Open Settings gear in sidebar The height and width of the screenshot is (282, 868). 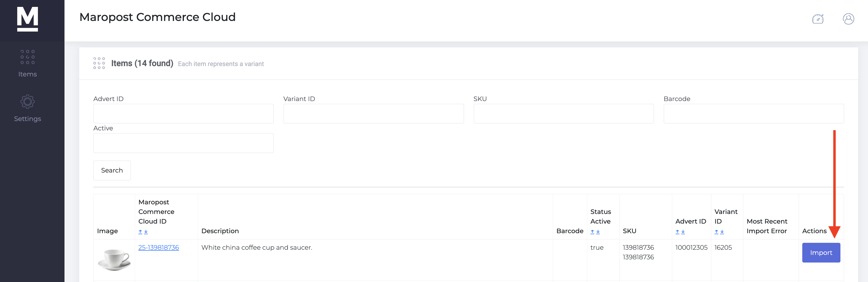(28, 108)
